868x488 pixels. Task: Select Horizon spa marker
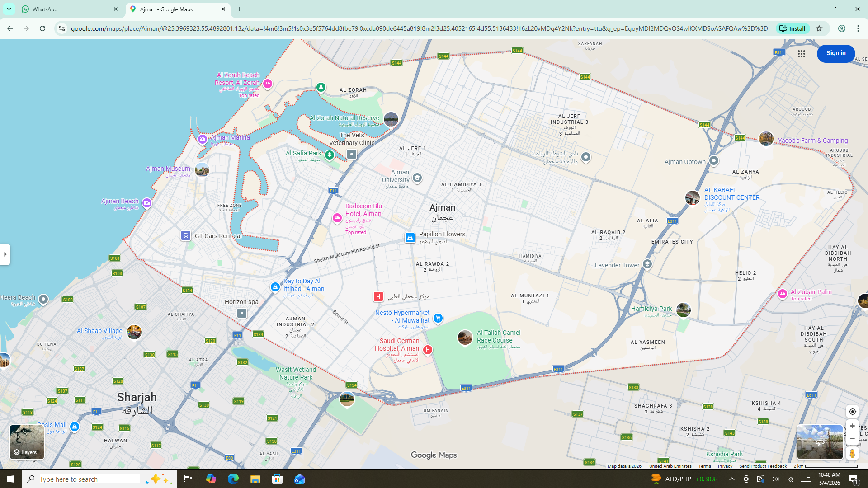tap(242, 313)
